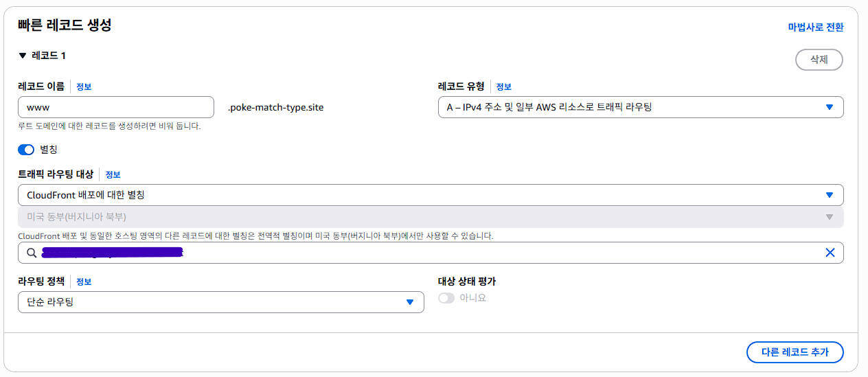Click the arrow icon on 단순 라우팅 selector
This screenshot has width=868, height=377.
(x=410, y=302)
